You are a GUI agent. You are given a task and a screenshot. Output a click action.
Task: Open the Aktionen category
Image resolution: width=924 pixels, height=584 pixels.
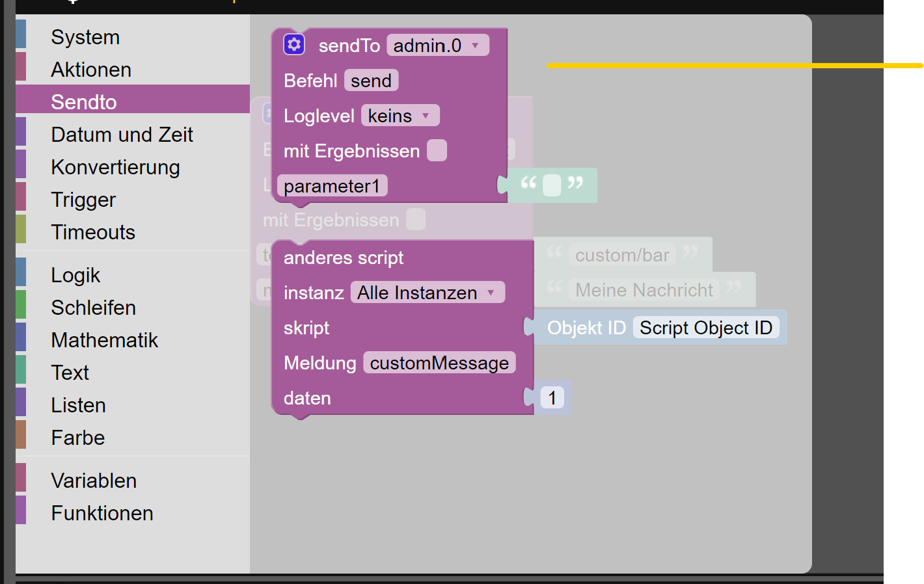(91, 70)
